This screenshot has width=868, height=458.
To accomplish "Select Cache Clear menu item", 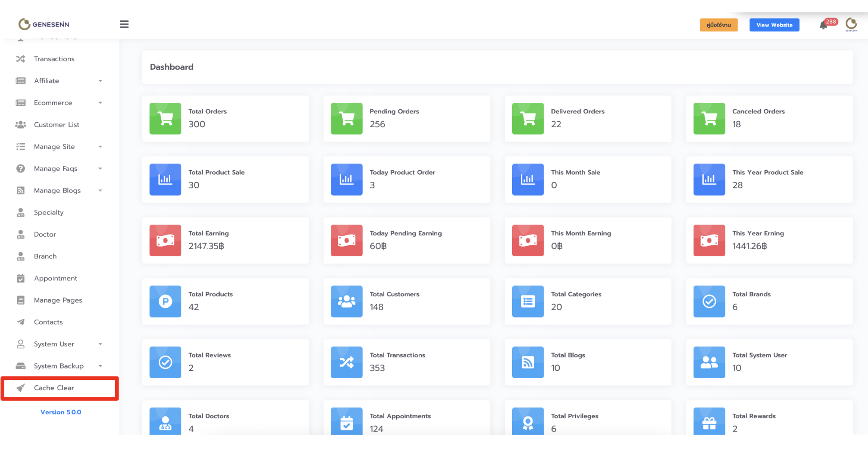I will pyautogui.click(x=54, y=388).
